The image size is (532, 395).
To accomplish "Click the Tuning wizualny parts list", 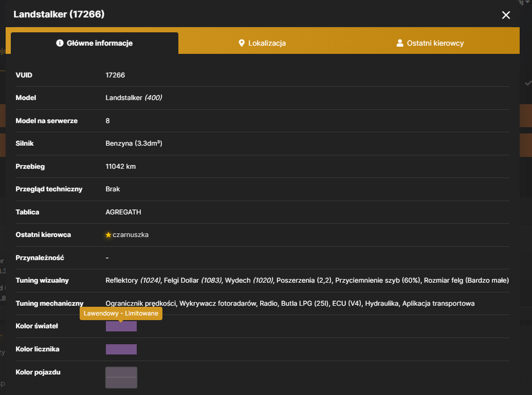I will (307, 280).
